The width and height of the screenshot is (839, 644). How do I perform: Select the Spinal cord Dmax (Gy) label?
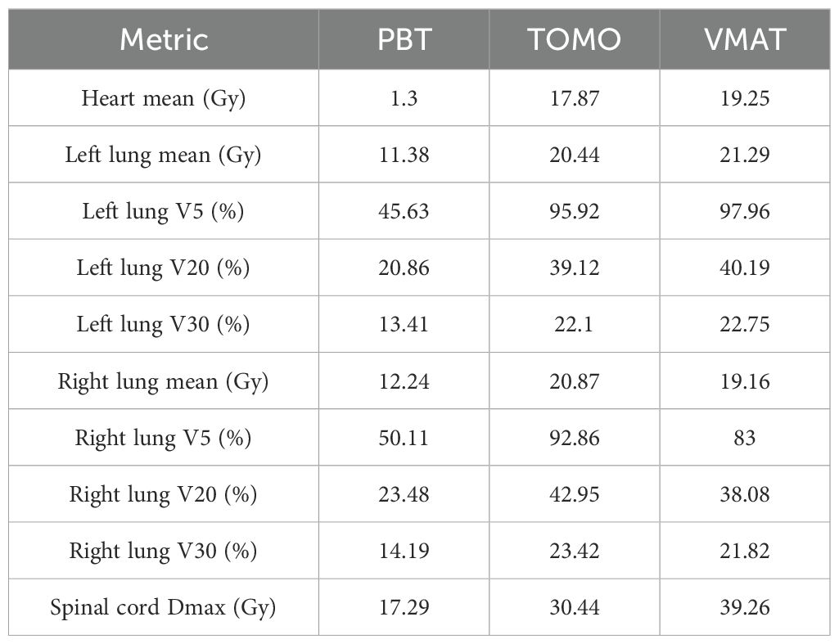pos(164,607)
